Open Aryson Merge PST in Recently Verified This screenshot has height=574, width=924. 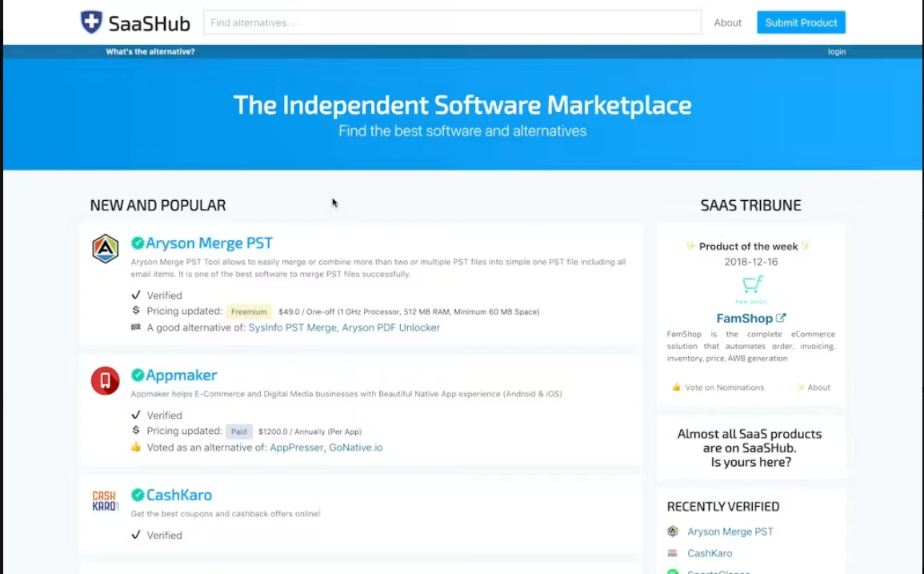[730, 532]
